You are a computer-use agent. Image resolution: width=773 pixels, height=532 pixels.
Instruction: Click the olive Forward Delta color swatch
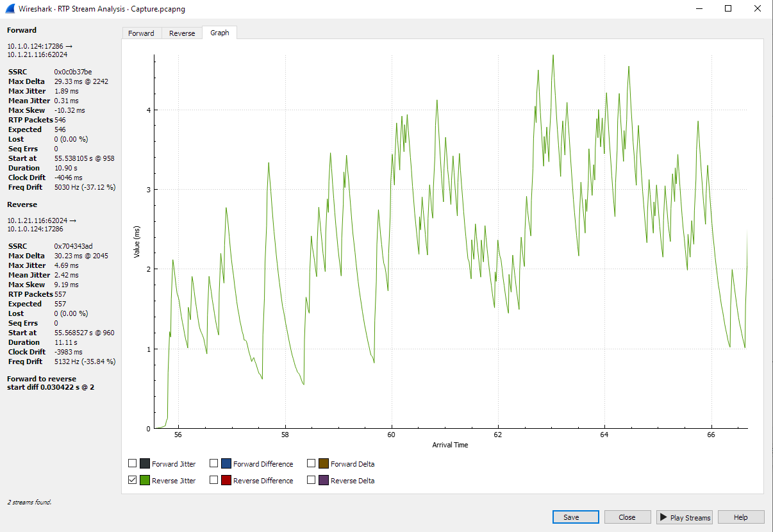pyautogui.click(x=322, y=462)
